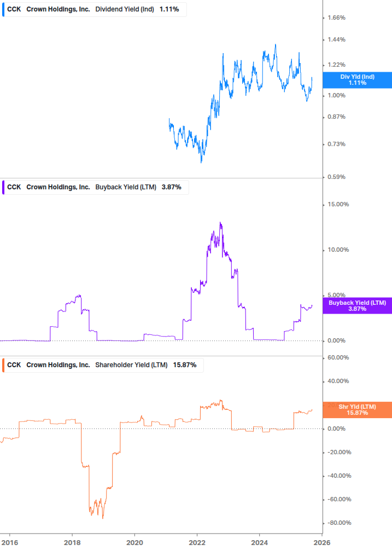Click the -40.00% shareholder yield axis label

pyautogui.click(x=339, y=476)
